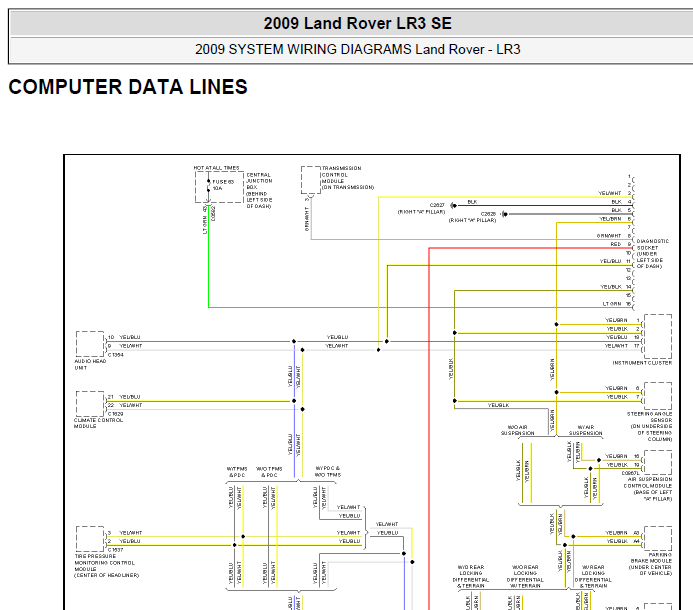Viewport: 693px width, 610px height.
Task: Click the "CENTRAL JUNCTION BOX" description text
Action: [x=259, y=191]
